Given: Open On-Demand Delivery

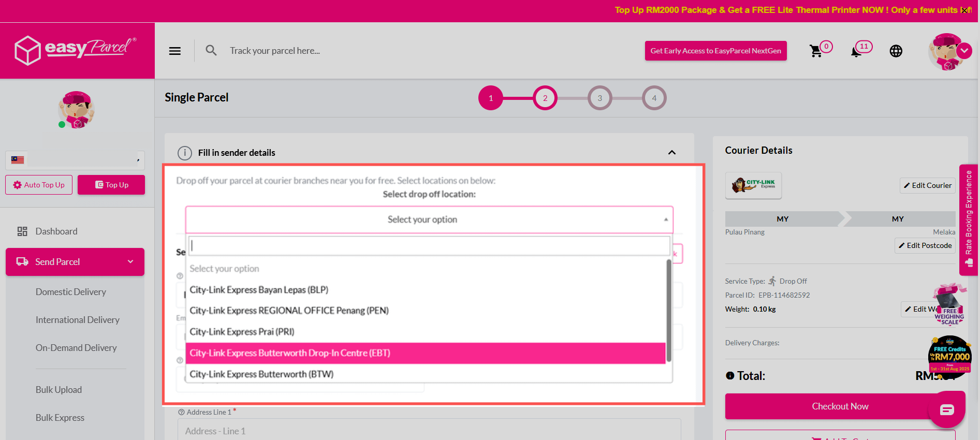Looking at the screenshot, I should (x=76, y=348).
